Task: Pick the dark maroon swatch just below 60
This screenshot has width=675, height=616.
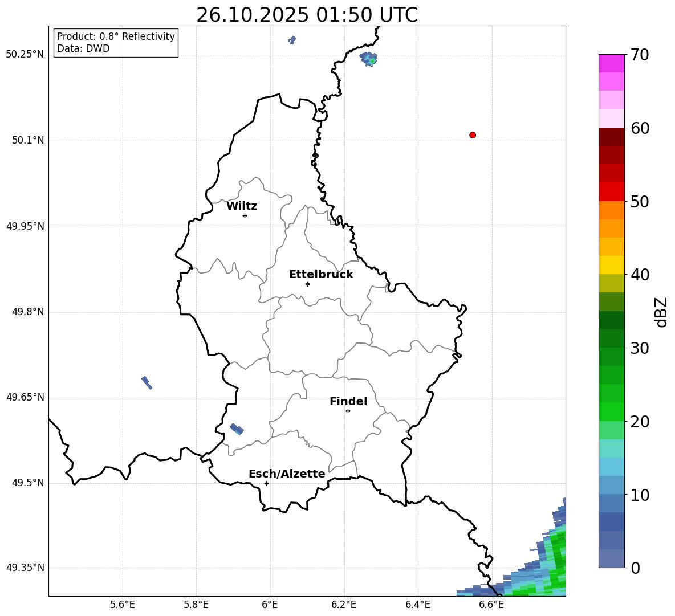Action: pyautogui.click(x=612, y=137)
